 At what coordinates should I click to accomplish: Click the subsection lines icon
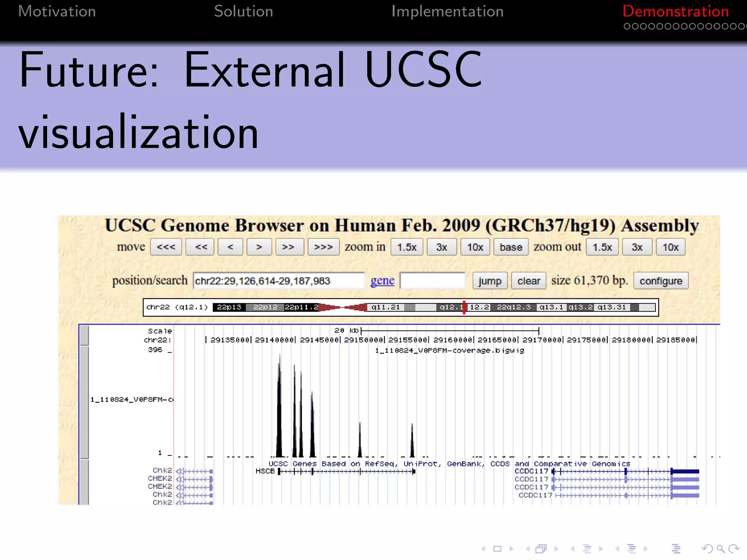tap(587, 549)
